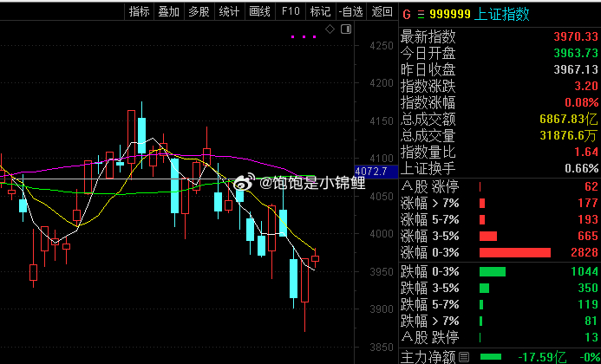Image resolution: width=601 pixels, height=364 pixels.
Task: Click the A股 跌停 count 13
Action: [591, 337]
